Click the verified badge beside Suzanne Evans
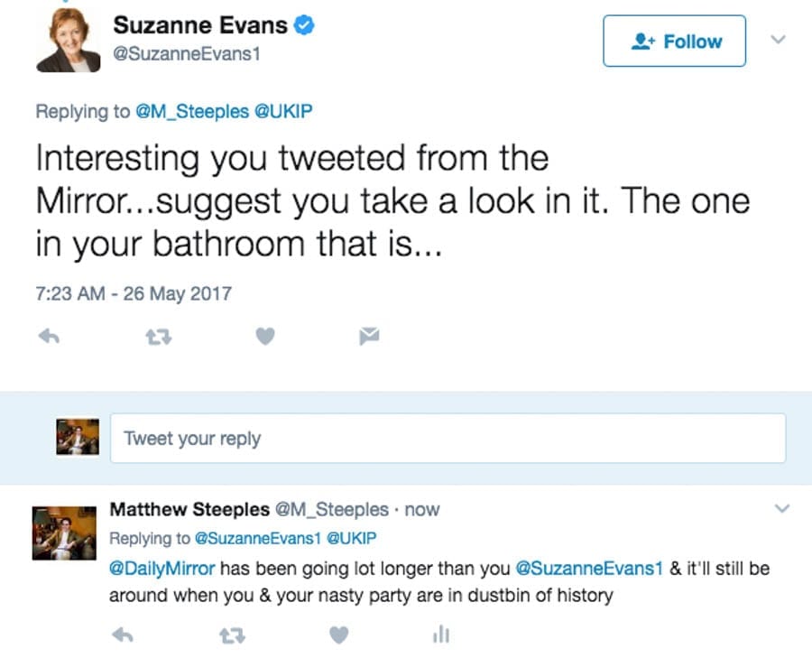 click(305, 26)
